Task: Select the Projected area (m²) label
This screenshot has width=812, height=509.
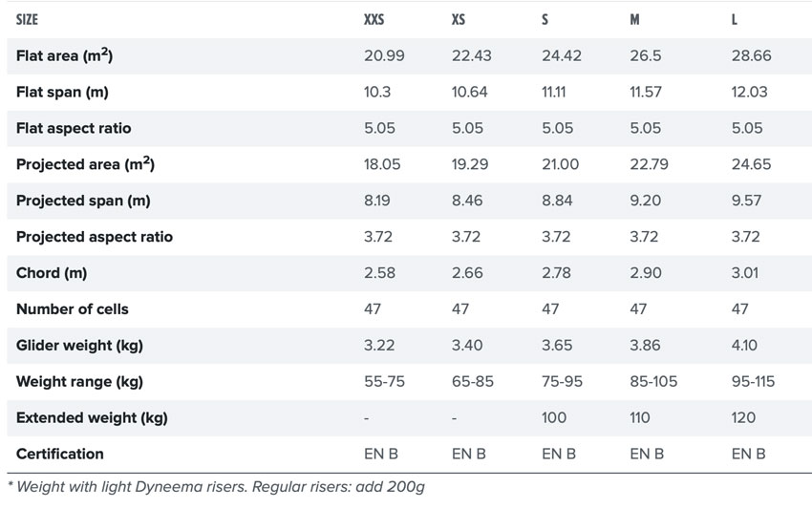Action: click(85, 163)
